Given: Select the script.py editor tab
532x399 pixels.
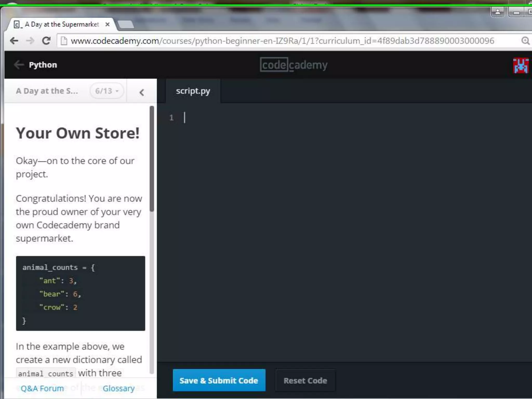Looking at the screenshot, I should (193, 91).
